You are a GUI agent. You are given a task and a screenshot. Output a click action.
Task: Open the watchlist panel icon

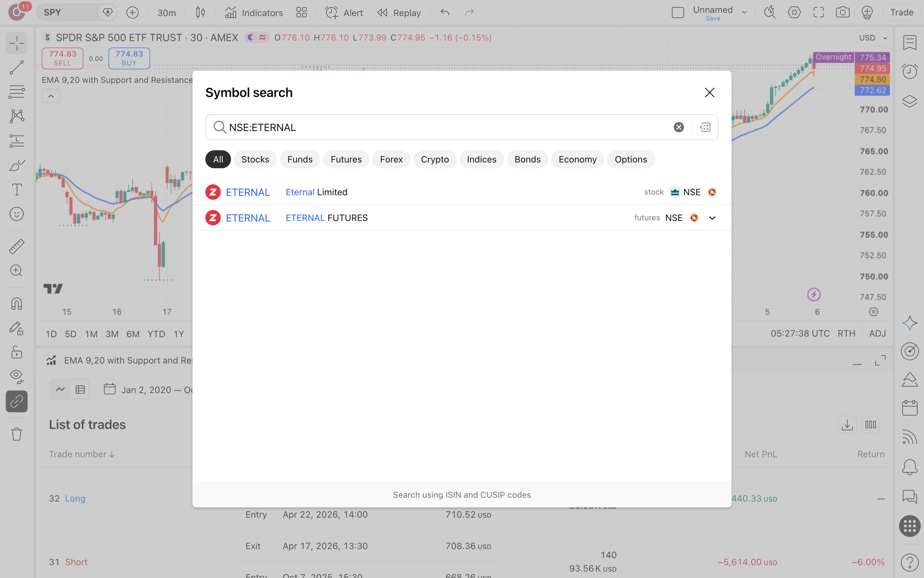click(910, 43)
